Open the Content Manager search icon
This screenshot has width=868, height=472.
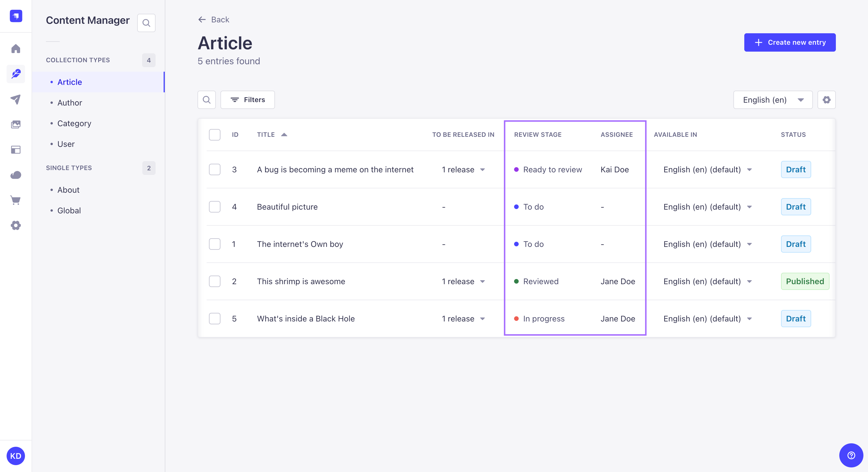click(146, 23)
